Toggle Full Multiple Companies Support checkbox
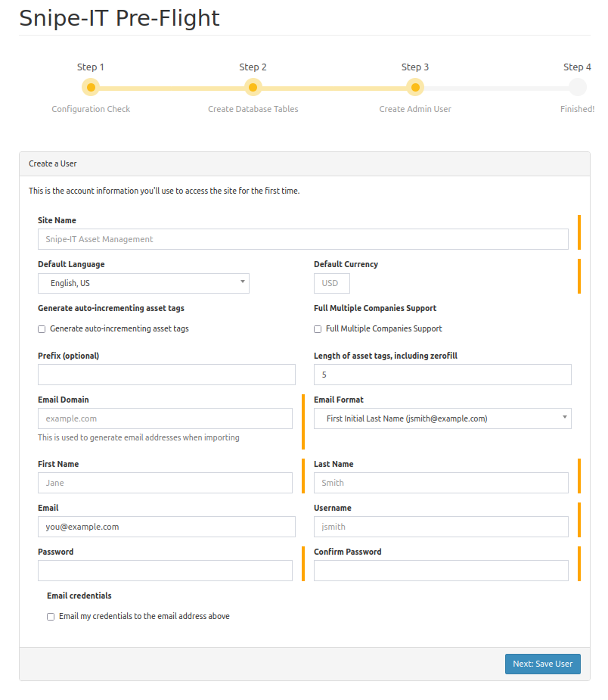This screenshot has width=608, height=700. [x=318, y=329]
